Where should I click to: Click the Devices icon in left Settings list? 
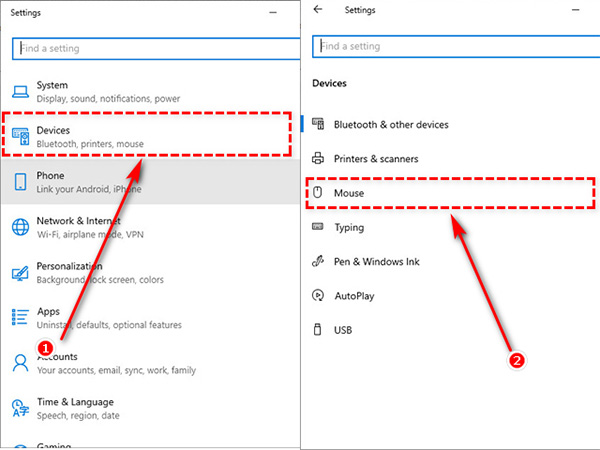pos(20,137)
